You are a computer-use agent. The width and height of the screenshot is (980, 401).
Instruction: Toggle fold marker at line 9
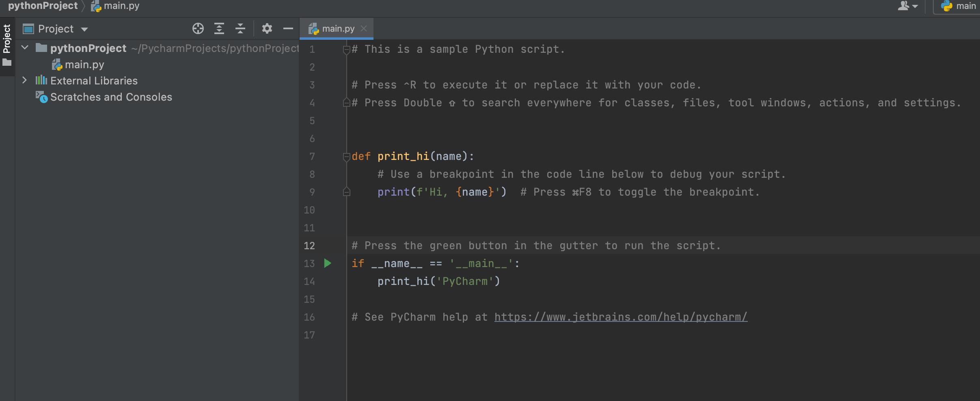point(346,192)
